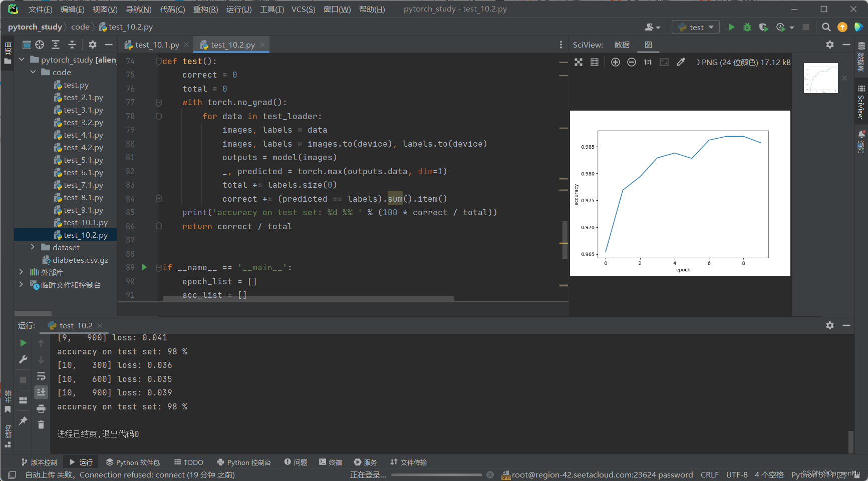Select opened file in project tree
This screenshot has width=868, height=481.
tap(40, 45)
